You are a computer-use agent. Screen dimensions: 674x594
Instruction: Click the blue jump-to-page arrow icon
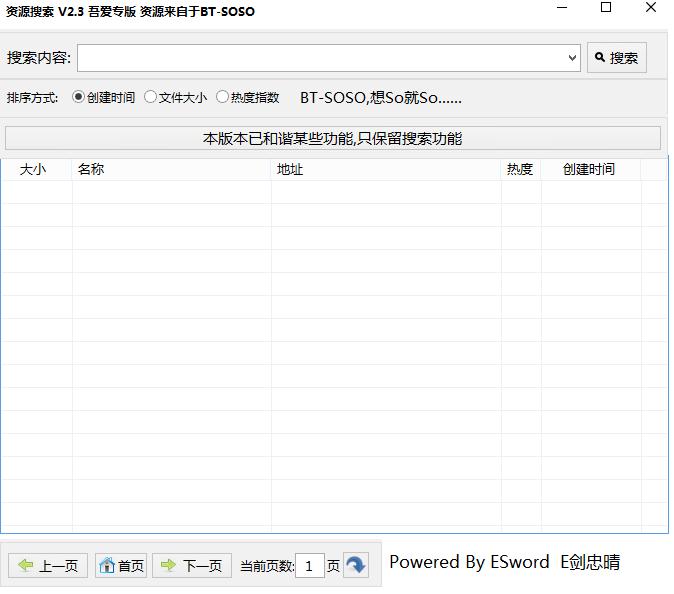click(356, 565)
